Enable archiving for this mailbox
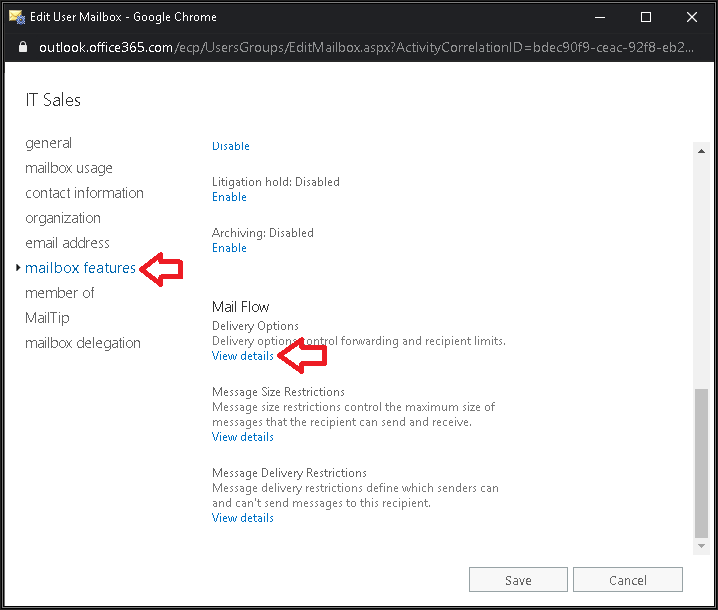The image size is (718, 610). coord(229,248)
